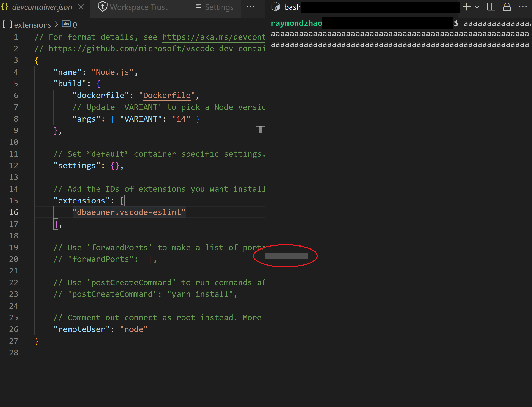
Task: Switch to the Workspace Trust tab
Action: click(139, 7)
